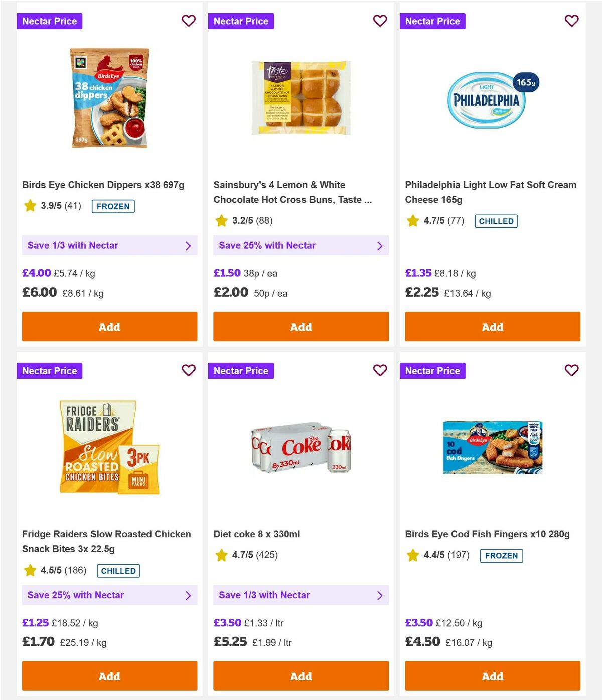This screenshot has width=602, height=700.
Task: Click the FROZEN tag on Chicken Dippers
Action: (x=113, y=206)
